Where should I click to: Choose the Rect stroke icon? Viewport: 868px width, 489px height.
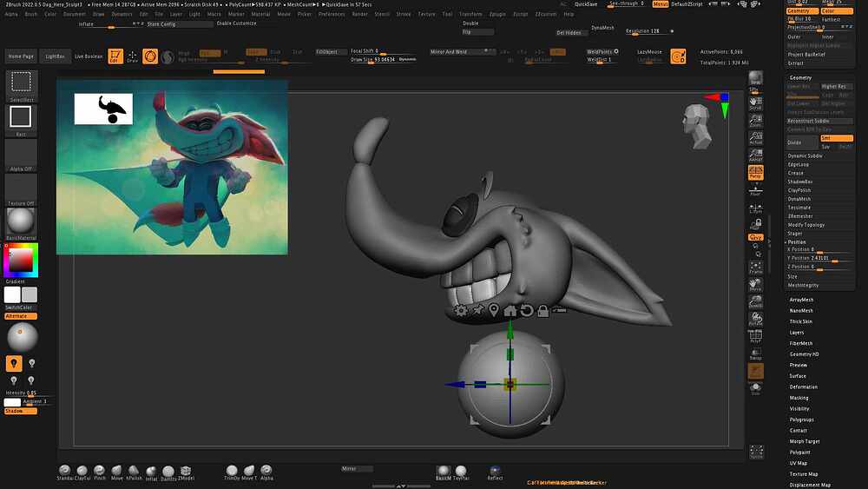tap(21, 120)
